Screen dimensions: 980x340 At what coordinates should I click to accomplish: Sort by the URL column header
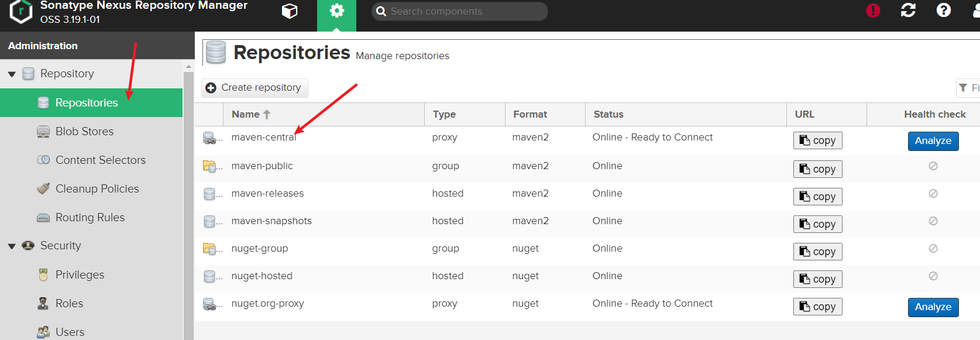pos(826,114)
